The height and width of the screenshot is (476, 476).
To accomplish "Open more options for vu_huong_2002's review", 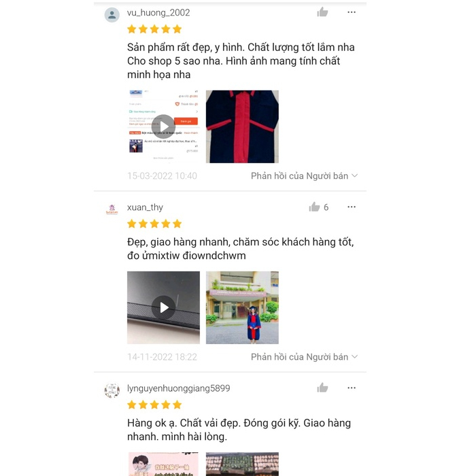I will (352, 12).
